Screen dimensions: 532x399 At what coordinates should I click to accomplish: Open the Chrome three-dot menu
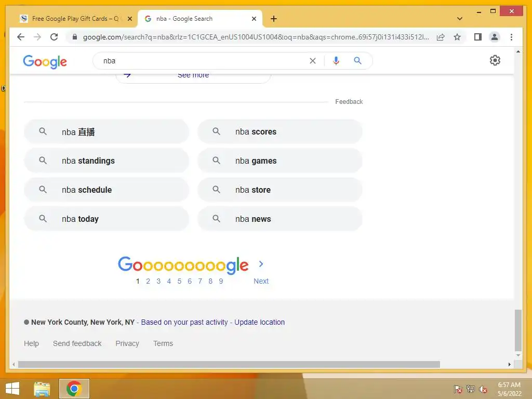pos(511,37)
